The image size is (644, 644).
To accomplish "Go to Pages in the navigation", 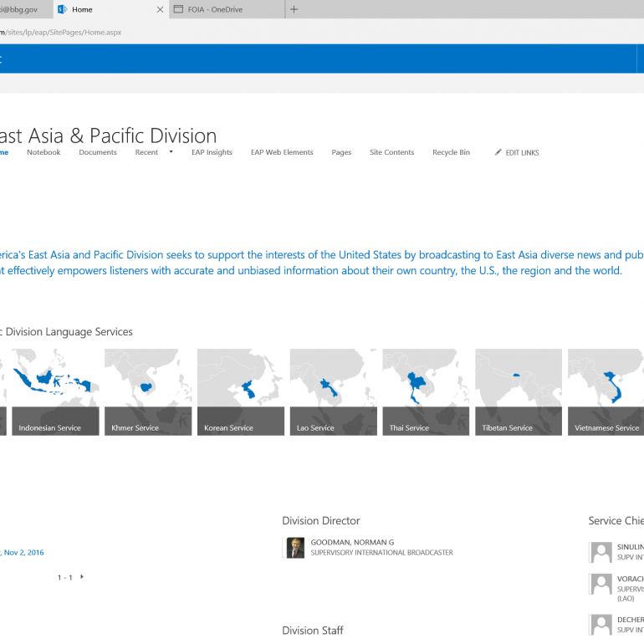I will 341,152.
